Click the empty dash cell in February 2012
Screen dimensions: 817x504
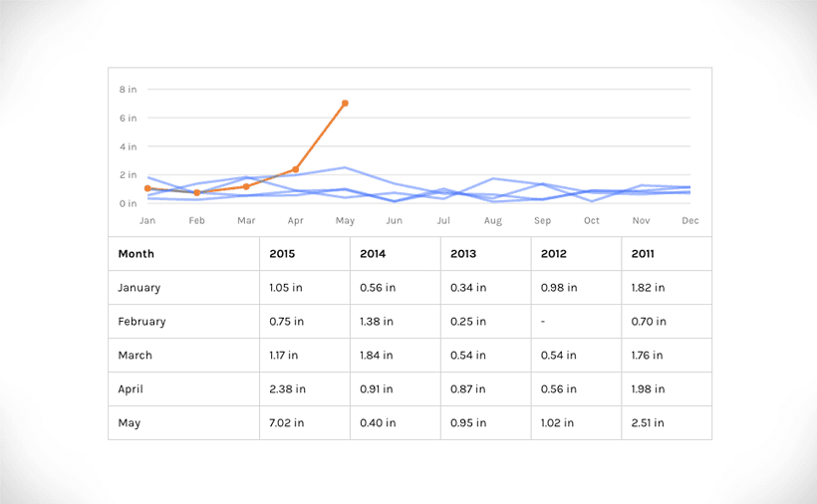pos(543,322)
